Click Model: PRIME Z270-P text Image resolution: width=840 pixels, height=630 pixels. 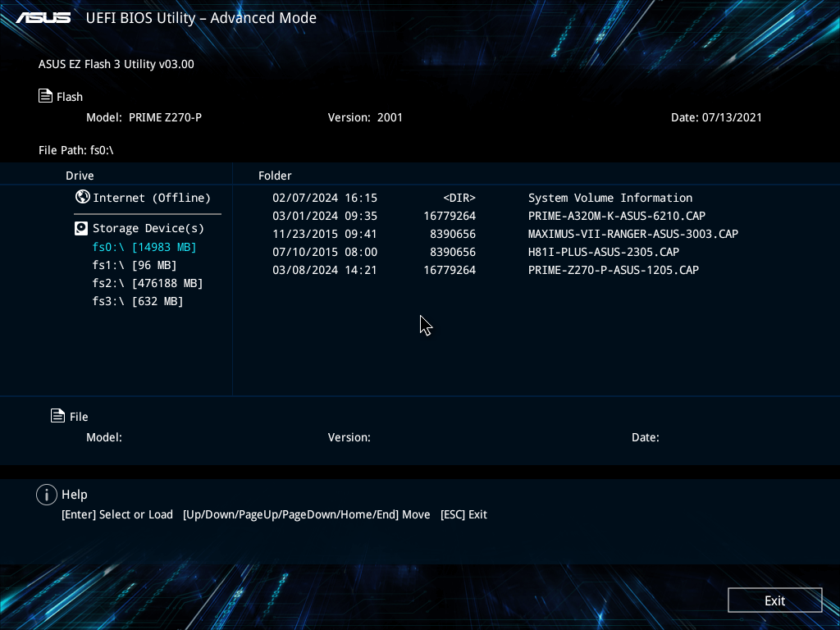[144, 117]
